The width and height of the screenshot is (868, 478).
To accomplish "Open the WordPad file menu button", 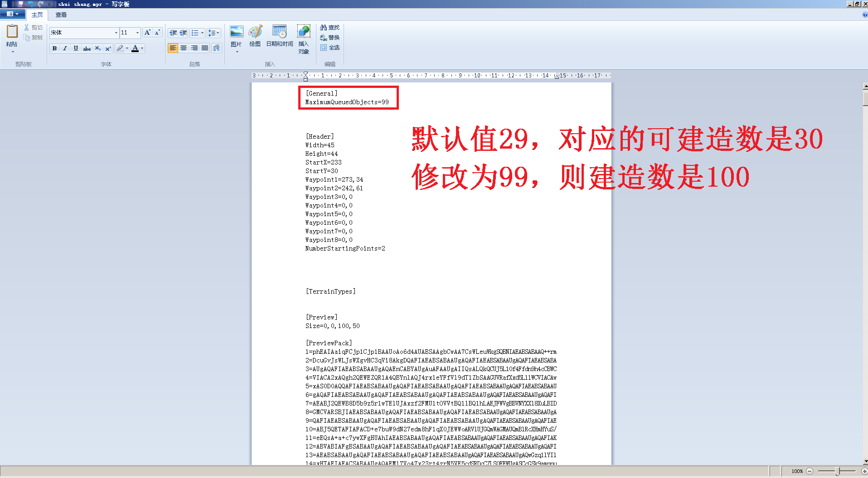I will coord(12,14).
